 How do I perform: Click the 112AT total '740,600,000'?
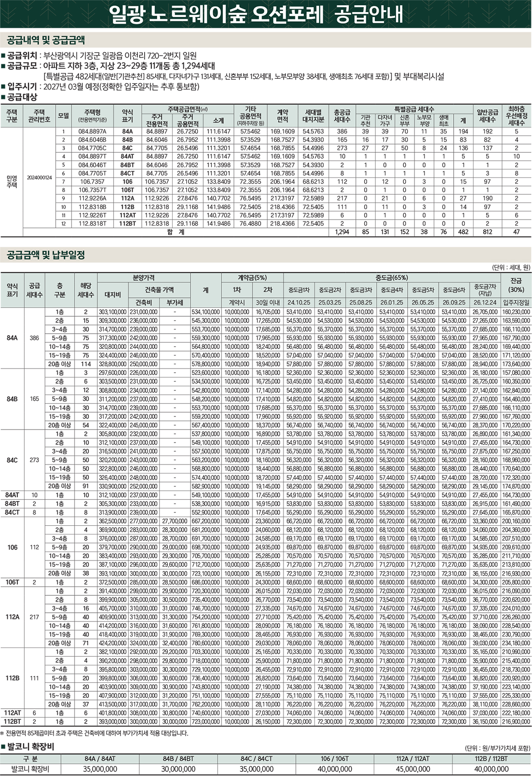click(x=206, y=713)
